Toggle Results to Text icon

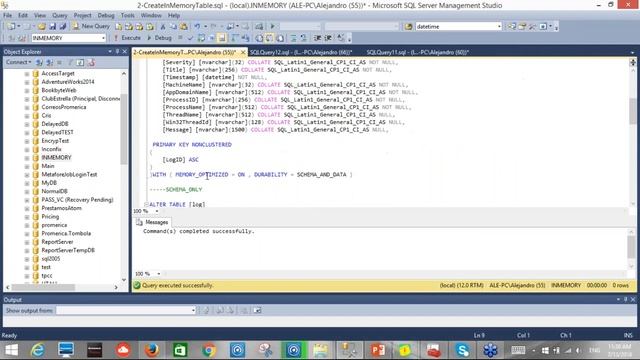[259, 38]
